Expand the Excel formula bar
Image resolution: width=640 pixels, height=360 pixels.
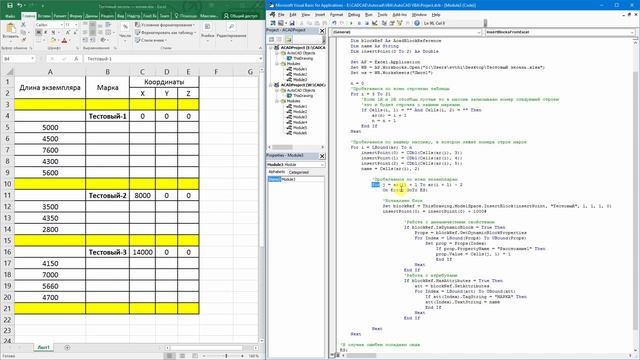click(260, 59)
